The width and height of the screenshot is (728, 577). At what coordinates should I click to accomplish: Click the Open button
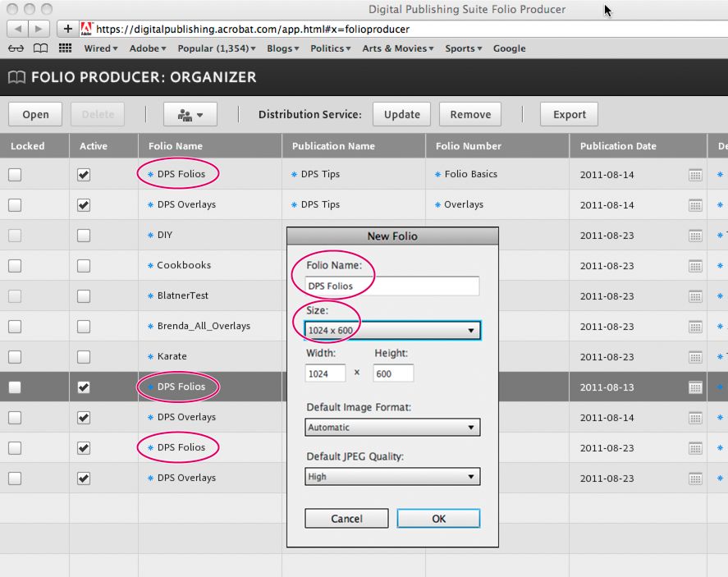point(35,114)
